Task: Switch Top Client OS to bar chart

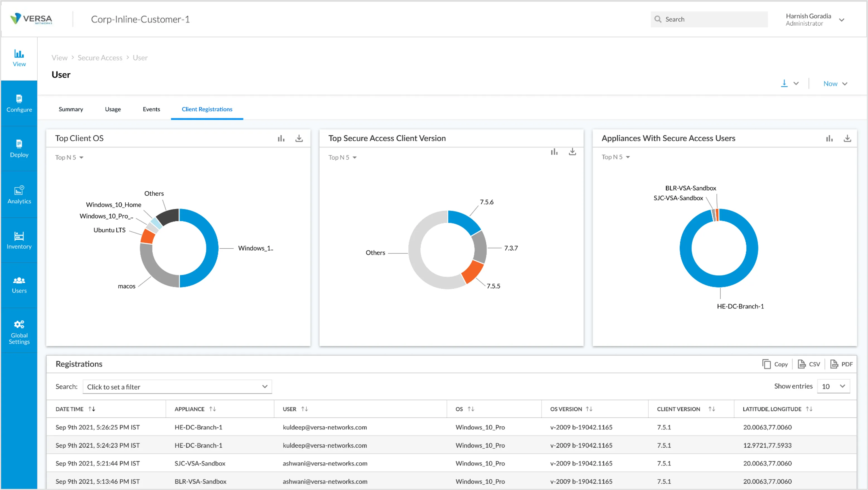Action: coord(281,138)
